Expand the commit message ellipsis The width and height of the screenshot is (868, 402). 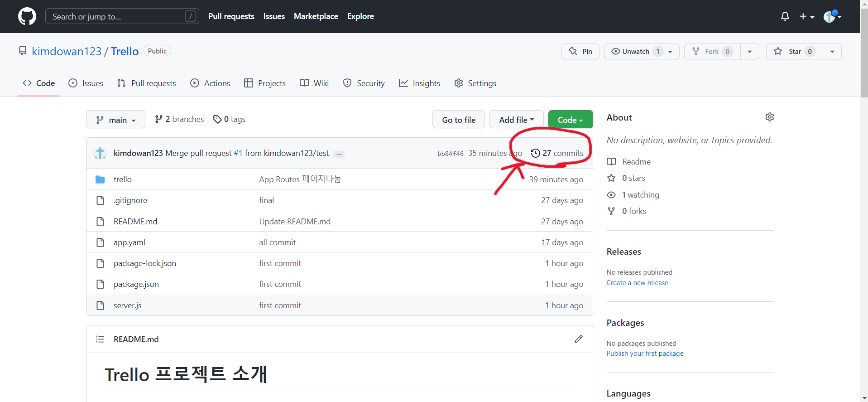click(x=339, y=154)
